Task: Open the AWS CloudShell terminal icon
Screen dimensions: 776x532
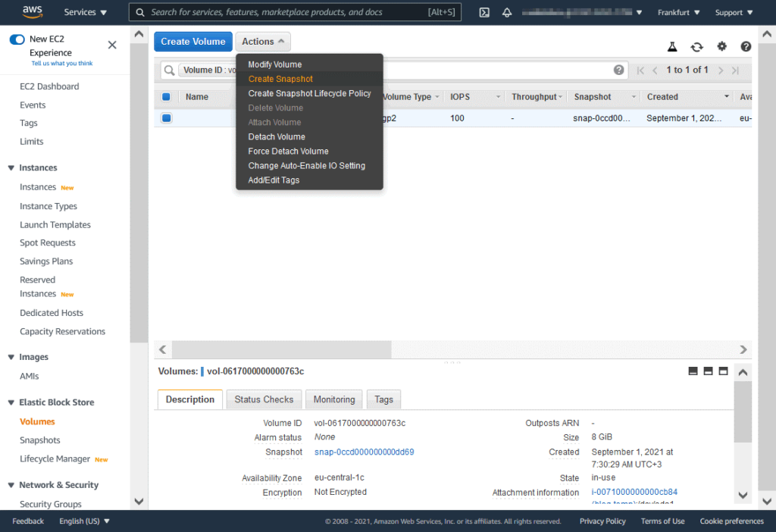Action: (484, 12)
